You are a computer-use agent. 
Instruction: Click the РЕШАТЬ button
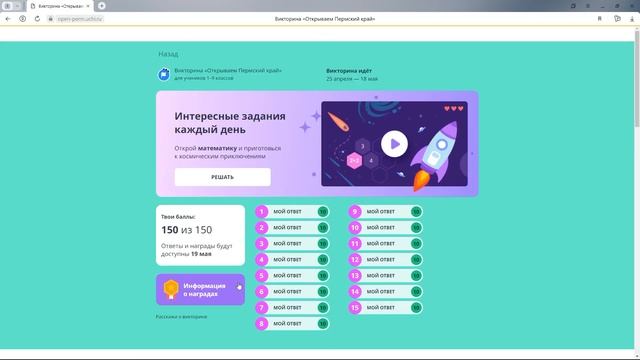222,177
